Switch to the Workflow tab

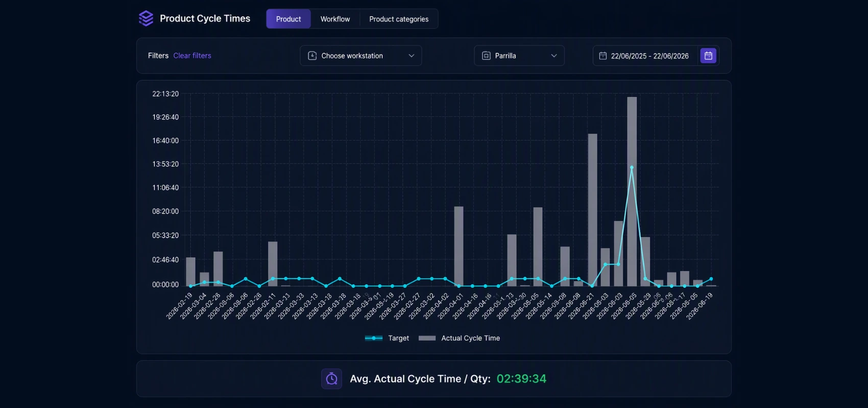coord(335,19)
